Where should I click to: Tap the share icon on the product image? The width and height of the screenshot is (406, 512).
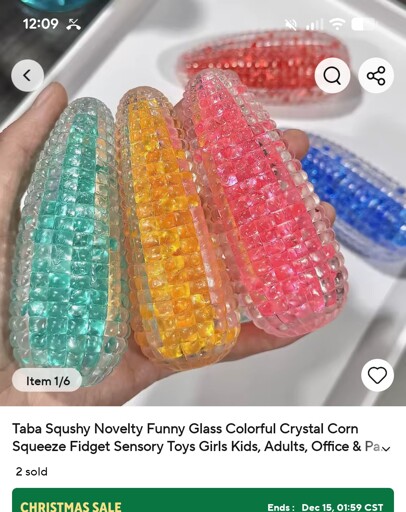[376, 76]
